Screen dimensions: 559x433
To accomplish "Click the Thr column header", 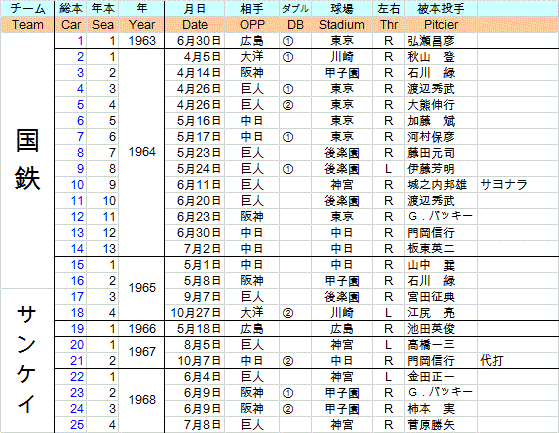I will tap(389, 25).
